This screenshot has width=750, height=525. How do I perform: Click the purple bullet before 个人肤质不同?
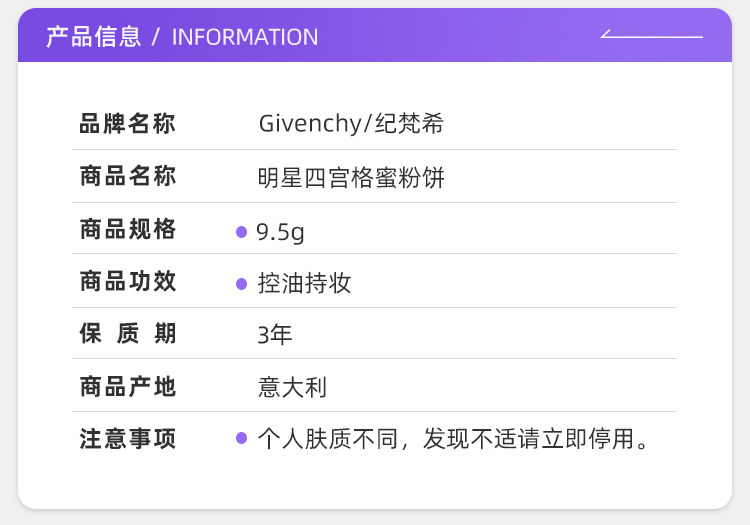tap(241, 438)
